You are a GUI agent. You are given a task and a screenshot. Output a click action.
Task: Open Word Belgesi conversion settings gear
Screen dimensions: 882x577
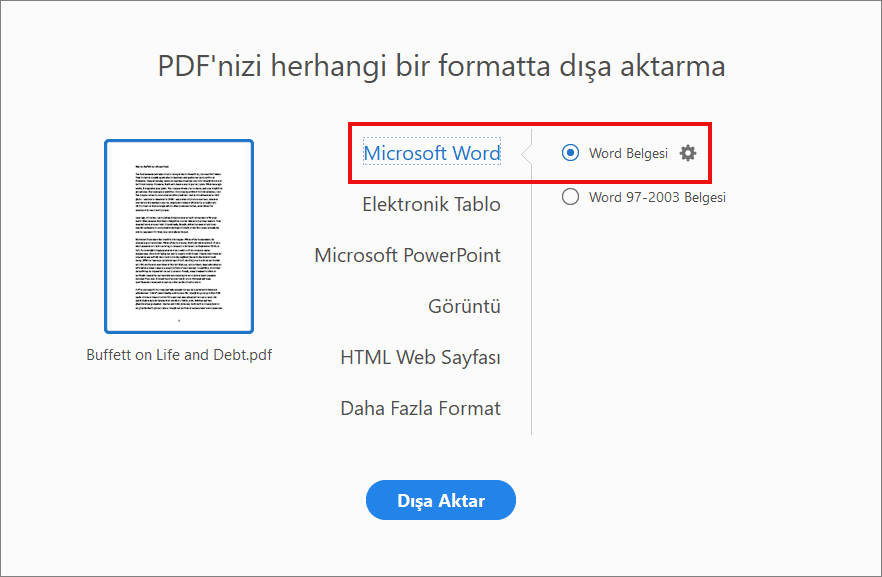pos(687,153)
